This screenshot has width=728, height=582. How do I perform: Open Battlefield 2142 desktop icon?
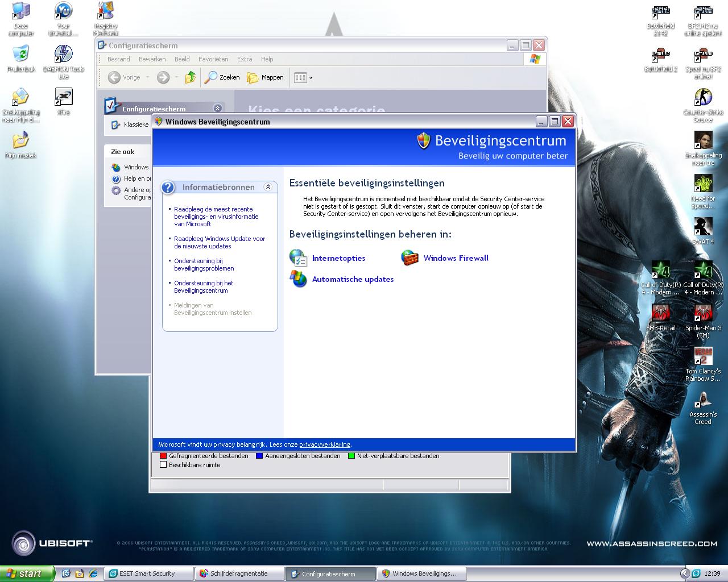tap(660, 20)
